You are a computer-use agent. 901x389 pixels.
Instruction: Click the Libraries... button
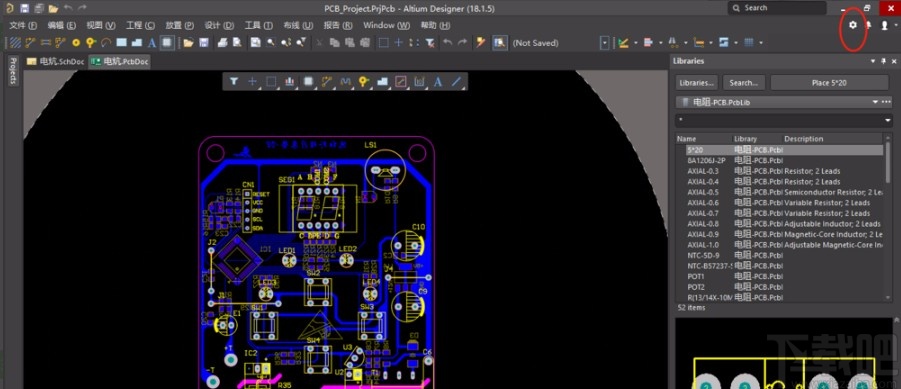click(x=697, y=83)
